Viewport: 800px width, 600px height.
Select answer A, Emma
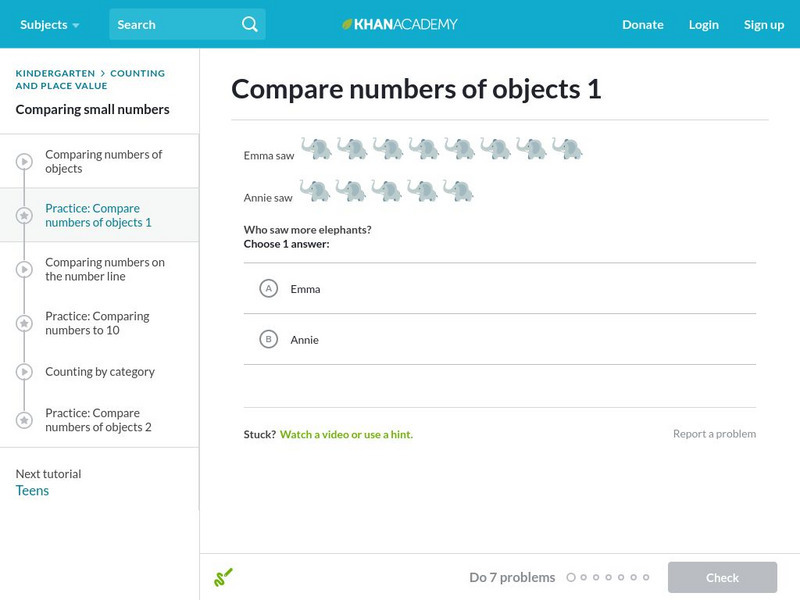pyautogui.click(x=268, y=289)
